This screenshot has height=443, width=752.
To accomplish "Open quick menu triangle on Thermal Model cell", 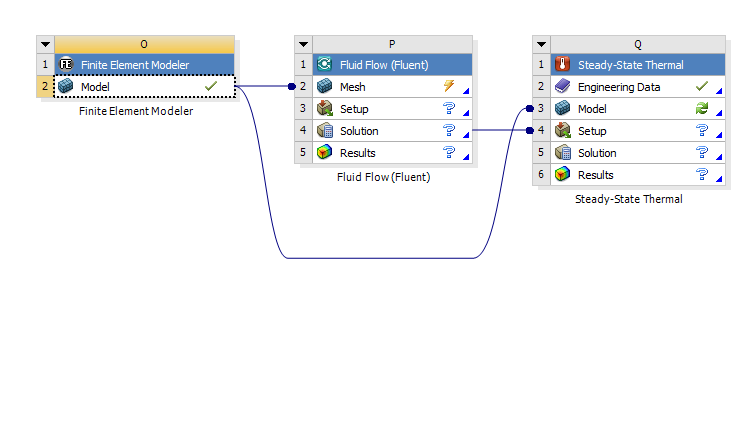I will (x=719, y=113).
